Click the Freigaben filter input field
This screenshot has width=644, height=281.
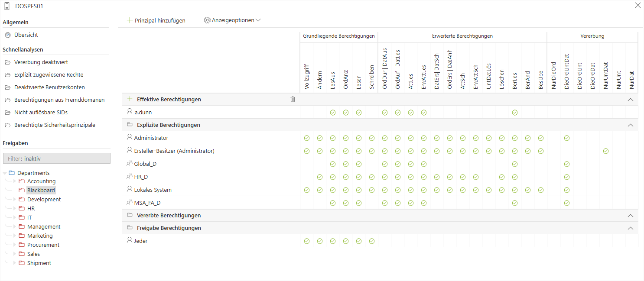(x=56, y=158)
